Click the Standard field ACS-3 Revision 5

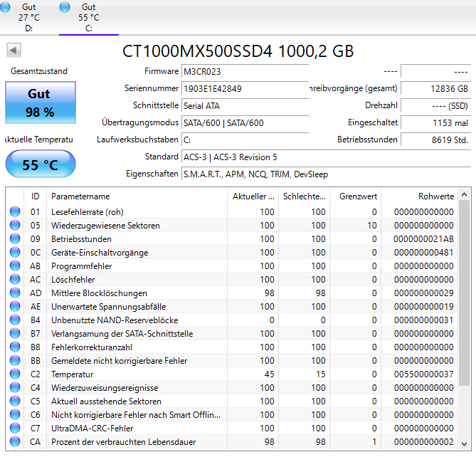pyautogui.click(x=326, y=157)
